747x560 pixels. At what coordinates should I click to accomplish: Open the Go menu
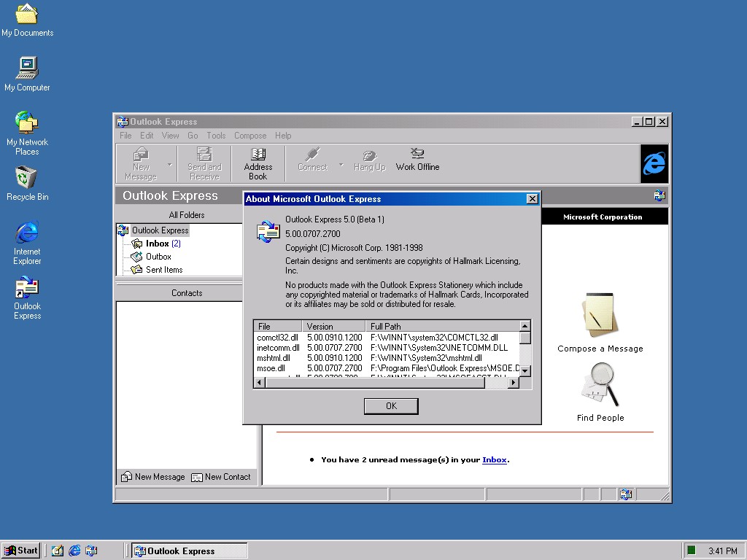tap(193, 136)
